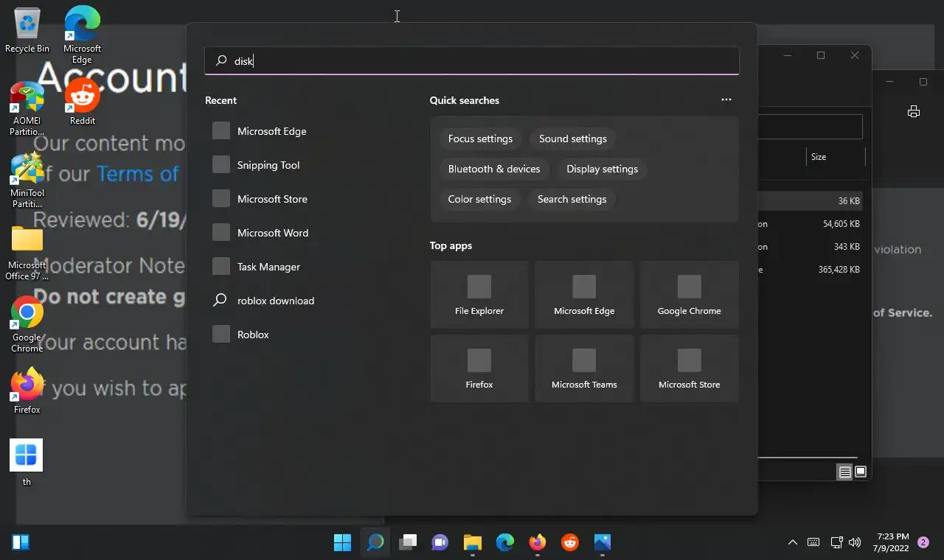944x560 pixels.
Task: Select the 36 KB file row in Explorer
Action: [811, 201]
